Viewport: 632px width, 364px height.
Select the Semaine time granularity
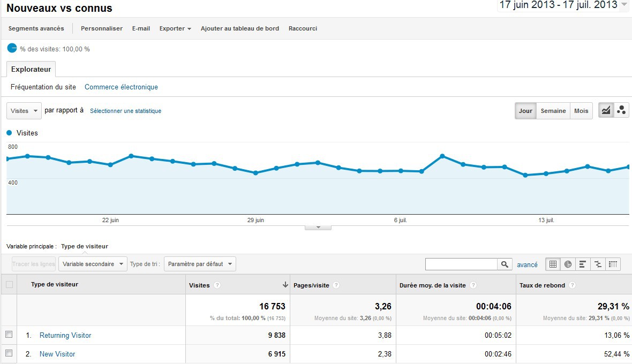coord(553,111)
